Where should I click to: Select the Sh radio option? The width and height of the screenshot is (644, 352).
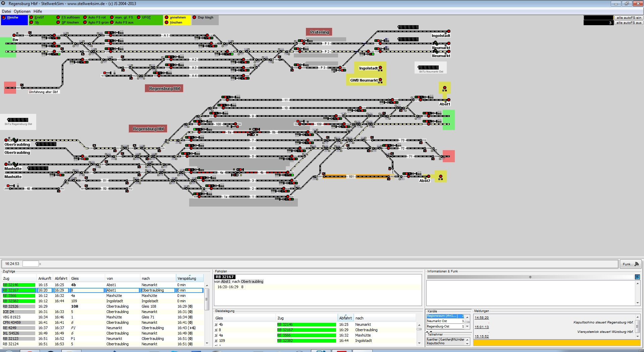[x=32, y=23]
